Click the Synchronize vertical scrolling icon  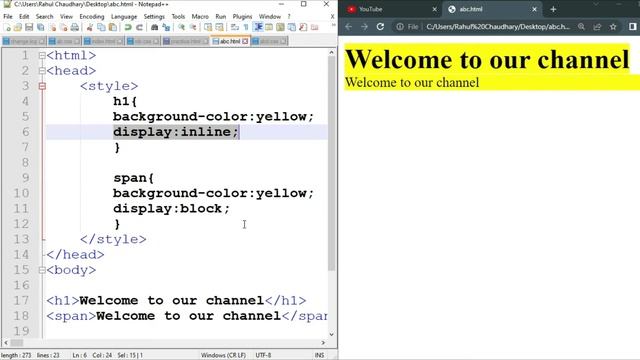(208, 27)
